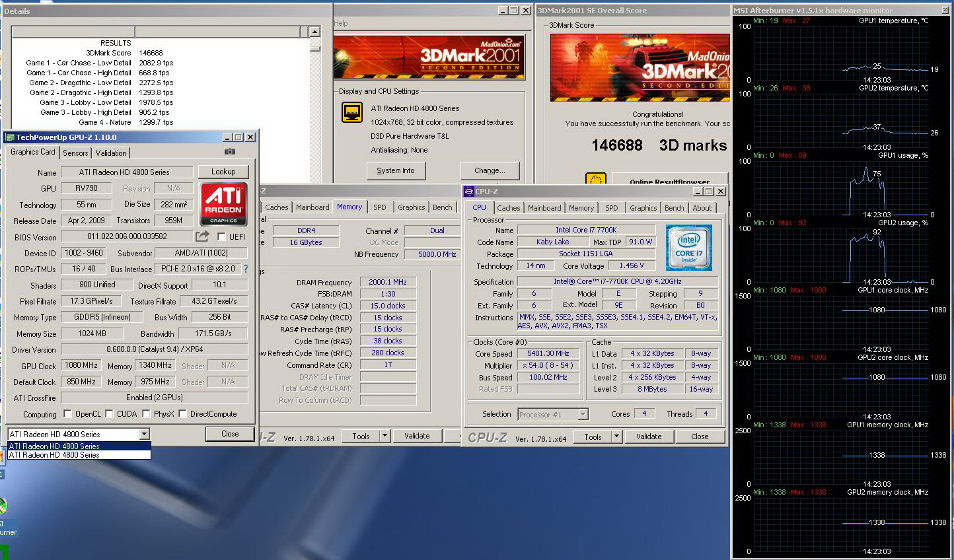Enable the PhysX computing checkbox
This screenshot has height=560, width=954.
tap(146, 414)
